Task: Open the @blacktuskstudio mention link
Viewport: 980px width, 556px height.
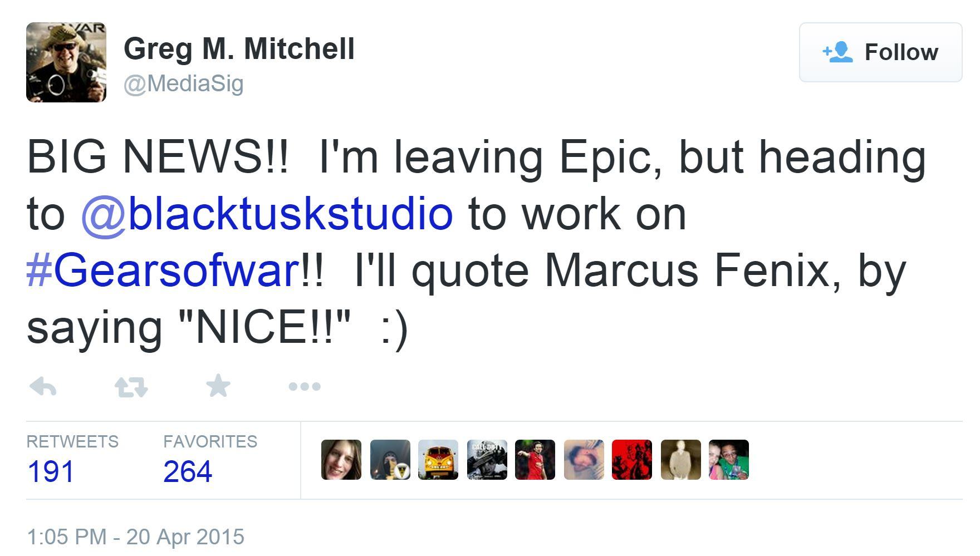Action: [x=267, y=214]
